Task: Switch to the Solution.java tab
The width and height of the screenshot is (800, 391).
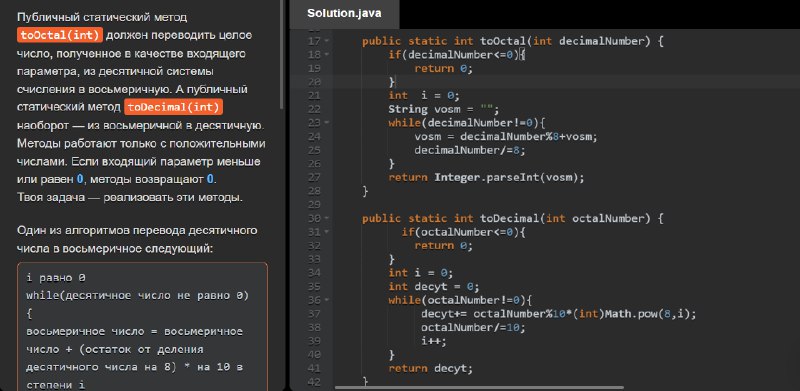Action: click(x=344, y=14)
